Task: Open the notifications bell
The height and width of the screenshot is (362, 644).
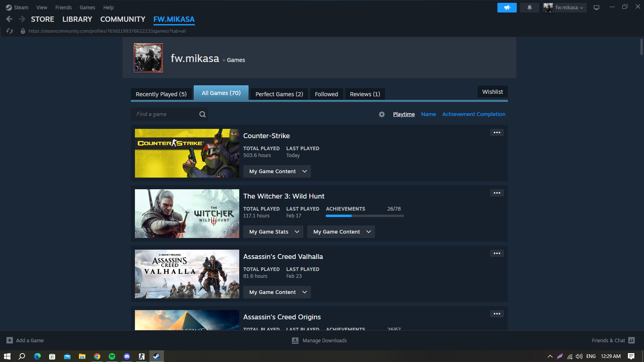Action: tap(529, 8)
